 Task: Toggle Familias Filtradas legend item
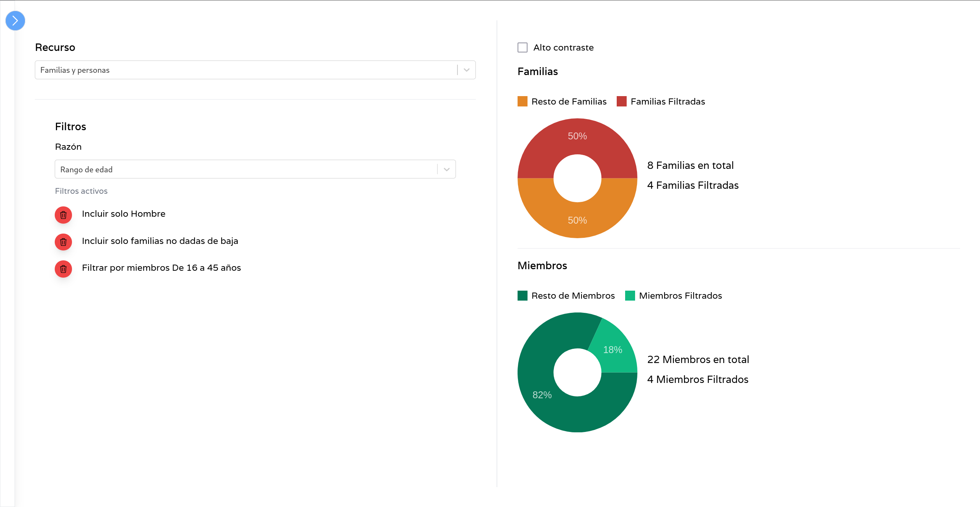tap(661, 101)
